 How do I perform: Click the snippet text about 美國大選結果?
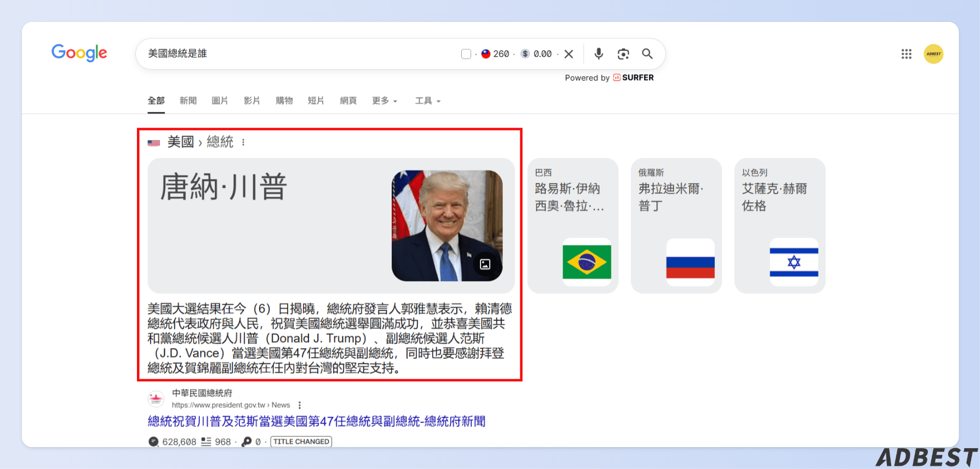click(330, 338)
